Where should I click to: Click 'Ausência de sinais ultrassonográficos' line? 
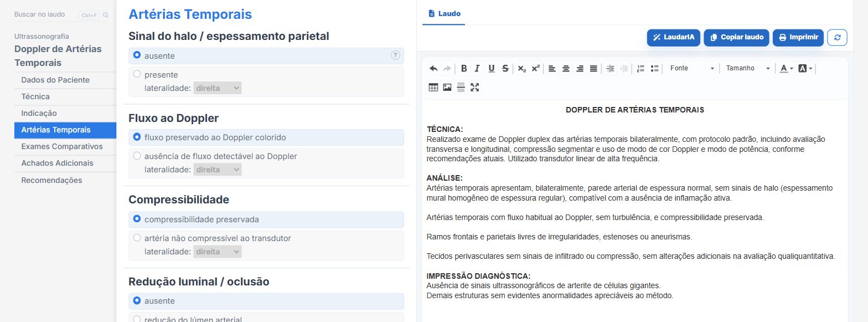pos(544,286)
